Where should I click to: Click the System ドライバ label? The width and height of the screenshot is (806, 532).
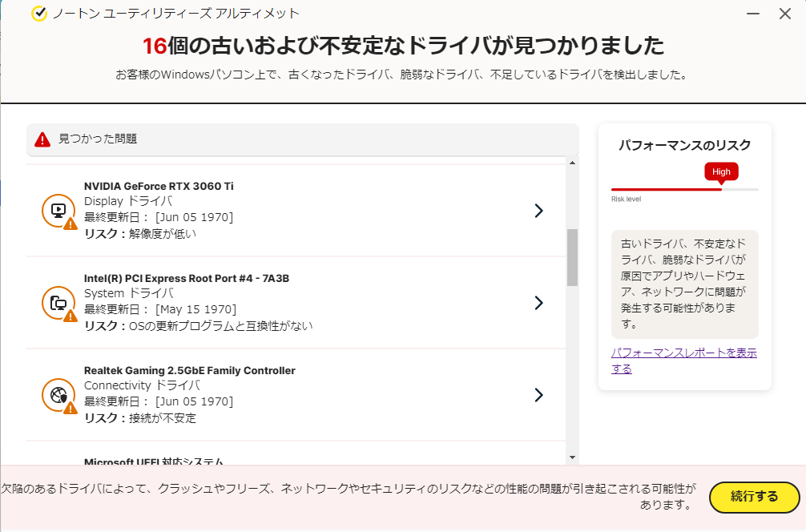coord(128,293)
